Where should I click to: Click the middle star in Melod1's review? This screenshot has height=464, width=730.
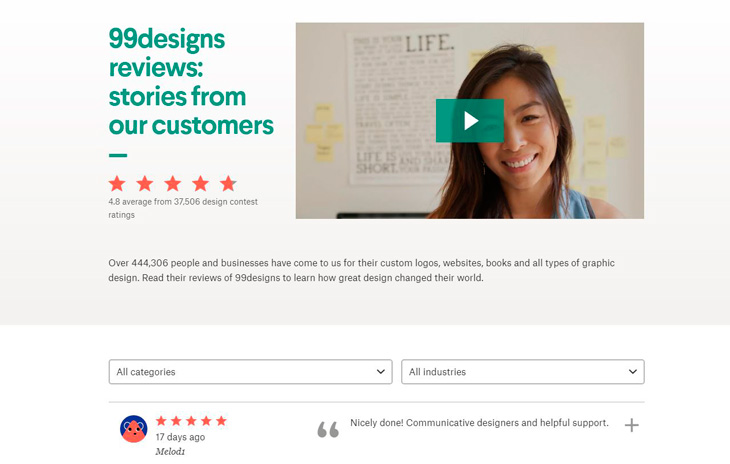click(x=191, y=421)
